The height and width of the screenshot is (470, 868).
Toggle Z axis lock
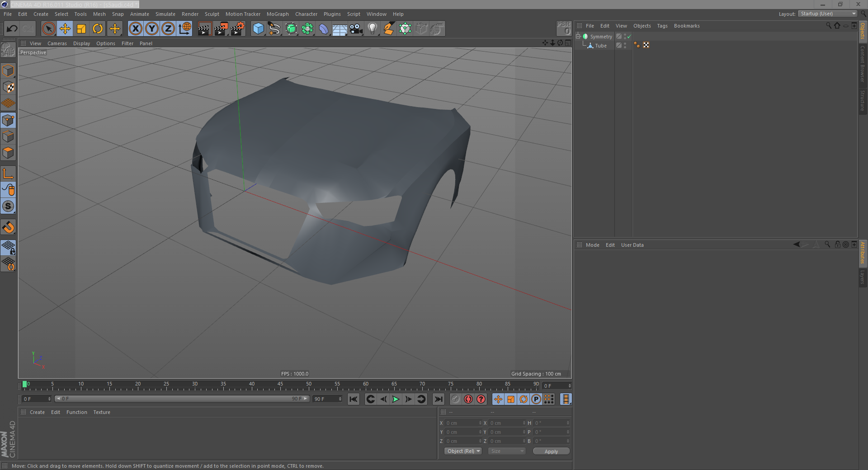coord(168,29)
